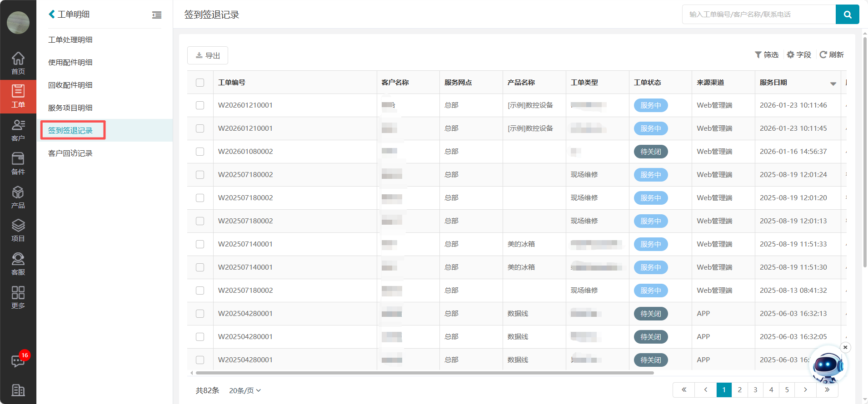Open messages icon with 16 badge

point(18,361)
